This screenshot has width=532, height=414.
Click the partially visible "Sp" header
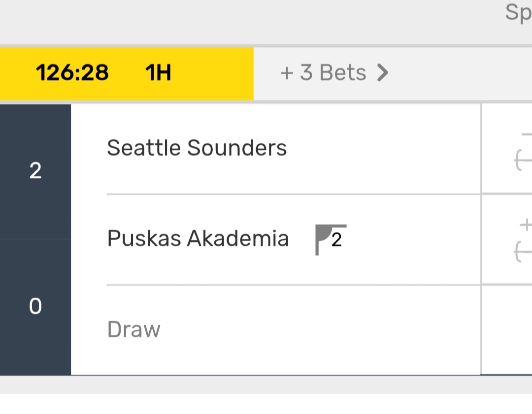coord(518,12)
